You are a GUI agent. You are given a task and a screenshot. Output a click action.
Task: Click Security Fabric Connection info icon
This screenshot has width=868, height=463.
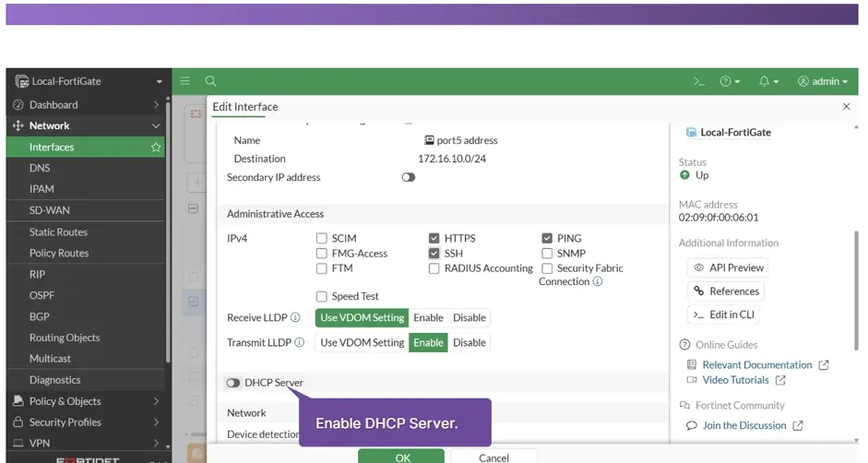click(x=598, y=281)
